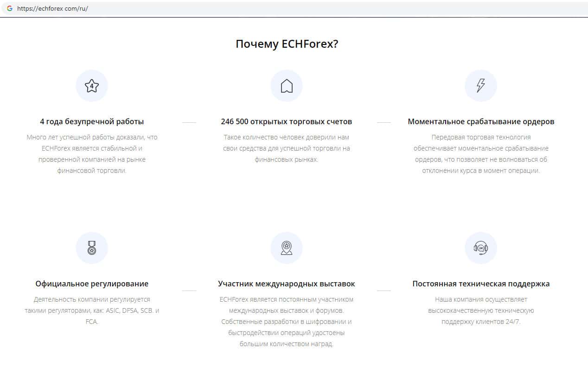This screenshot has width=588, height=367.
Task: Click the lightning bolt icon
Action: (x=481, y=86)
